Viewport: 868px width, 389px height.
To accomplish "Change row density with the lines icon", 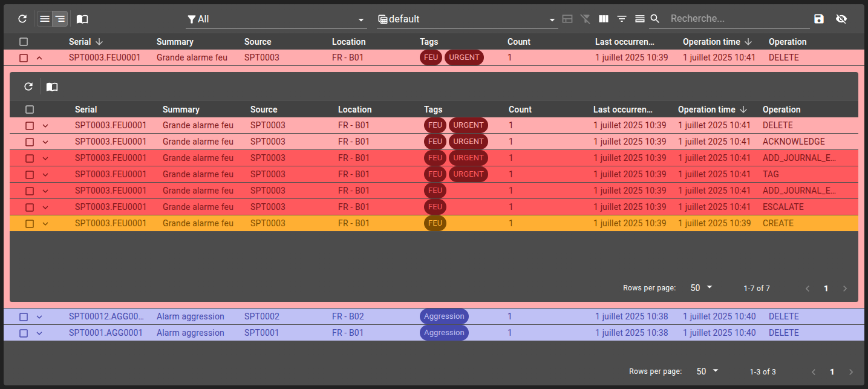I will click(640, 19).
